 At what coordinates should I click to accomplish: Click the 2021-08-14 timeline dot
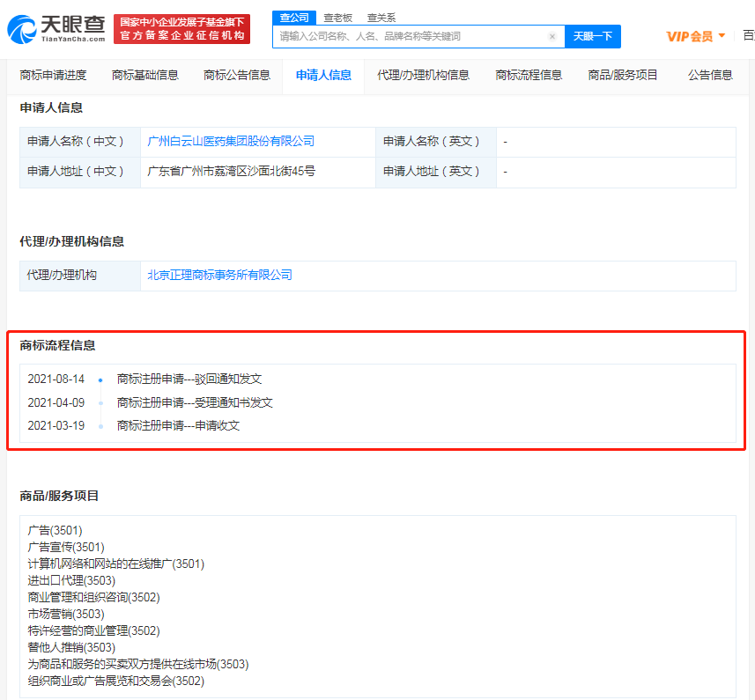100,380
